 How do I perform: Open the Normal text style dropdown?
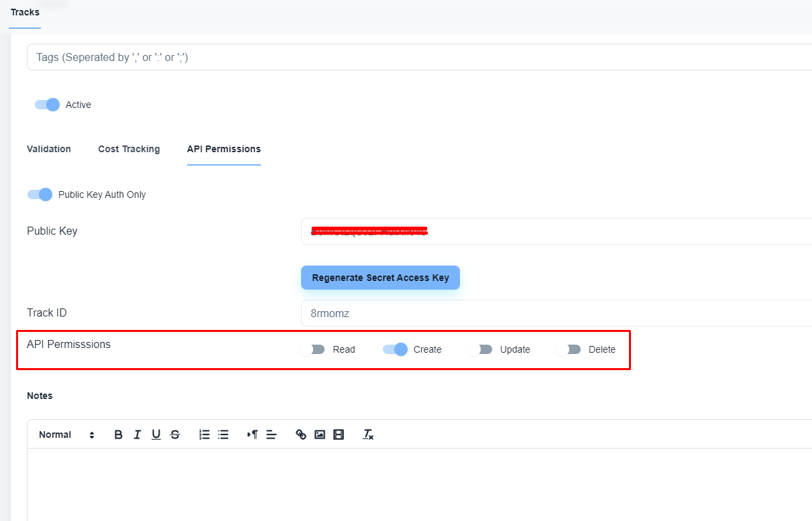click(x=66, y=435)
